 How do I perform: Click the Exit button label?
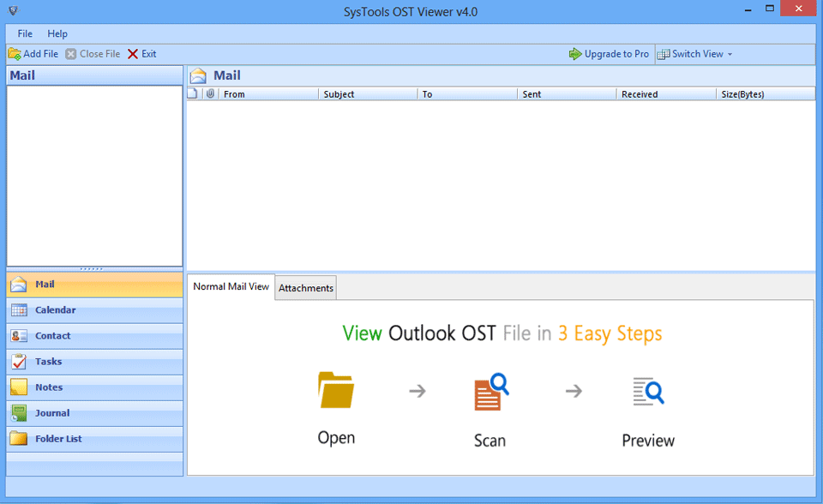148,53
